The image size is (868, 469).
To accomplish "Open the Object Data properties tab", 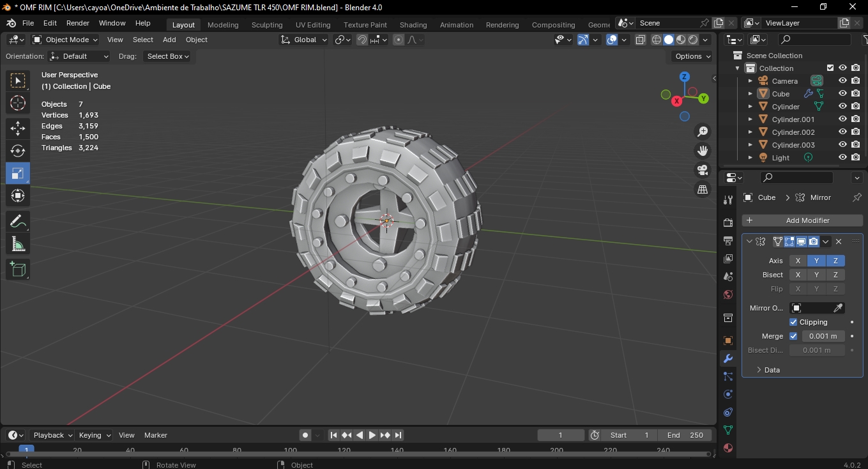I will tap(728, 430).
